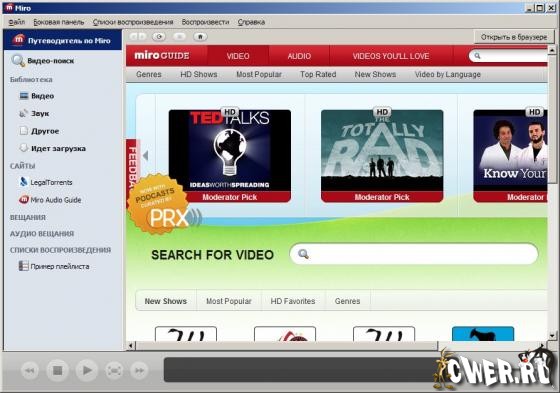Open the LegalTorrents site
This screenshot has width=560, height=393.
point(51,182)
